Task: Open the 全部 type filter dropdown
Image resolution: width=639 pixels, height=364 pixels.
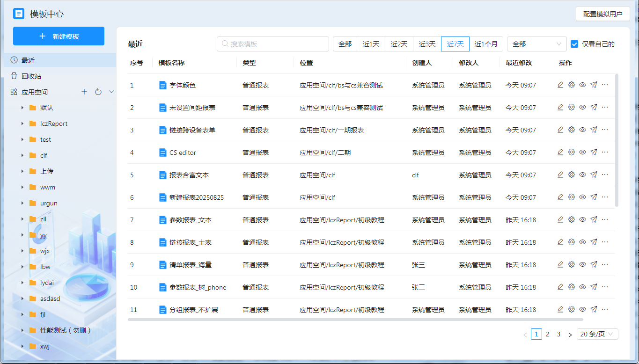Action: click(536, 44)
